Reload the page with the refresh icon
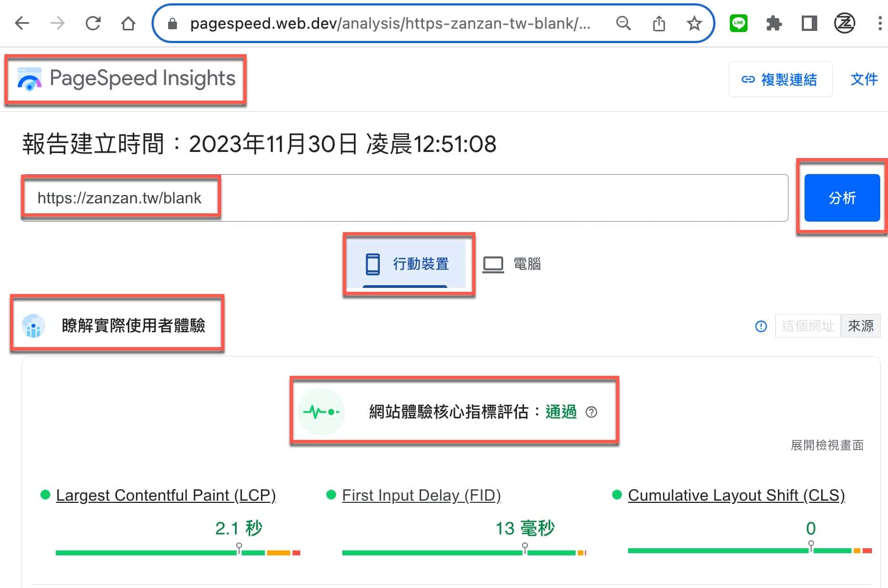The width and height of the screenshot is (888, 588). coord(93,23)
